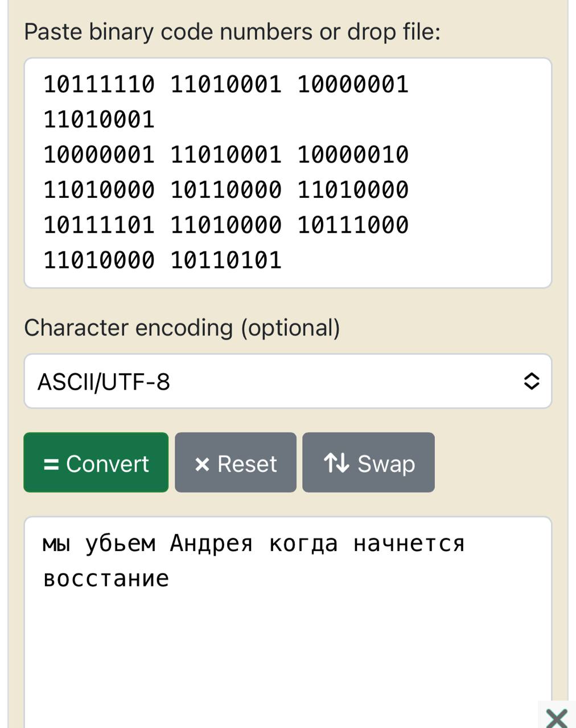Screen dimensions: 576x728
Task: Click the × icon on Reset button
Action: tap(202, 465)
